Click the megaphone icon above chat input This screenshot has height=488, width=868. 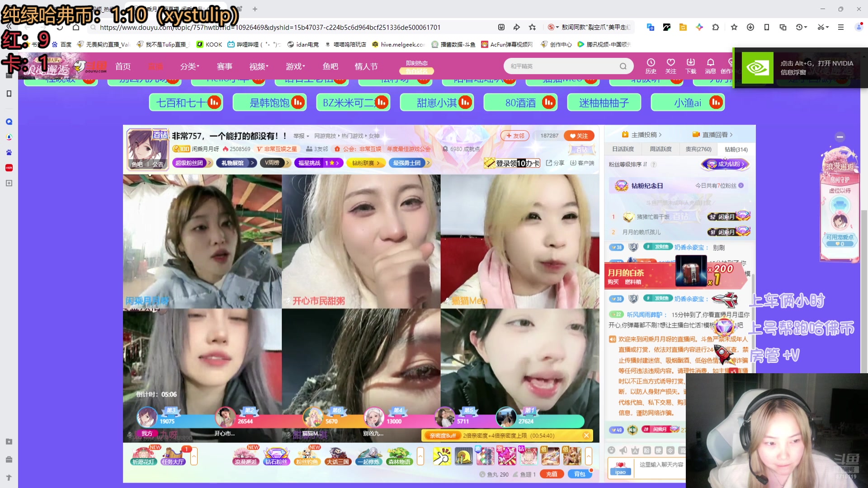coord(623,450)
